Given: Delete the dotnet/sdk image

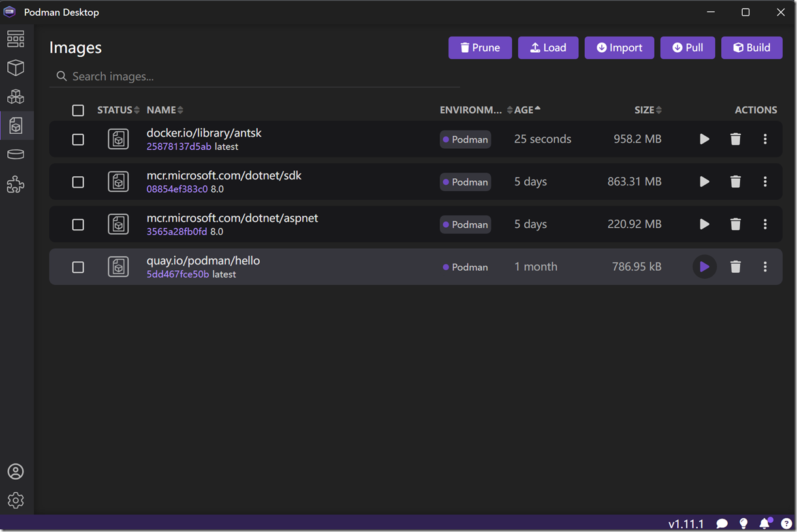Looking at the screenshot, I should (736, 181).
